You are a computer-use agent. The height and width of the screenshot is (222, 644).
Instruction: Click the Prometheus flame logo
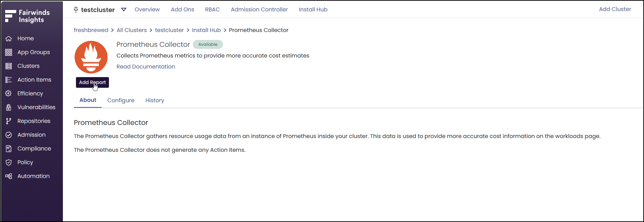tap(91, 57)
